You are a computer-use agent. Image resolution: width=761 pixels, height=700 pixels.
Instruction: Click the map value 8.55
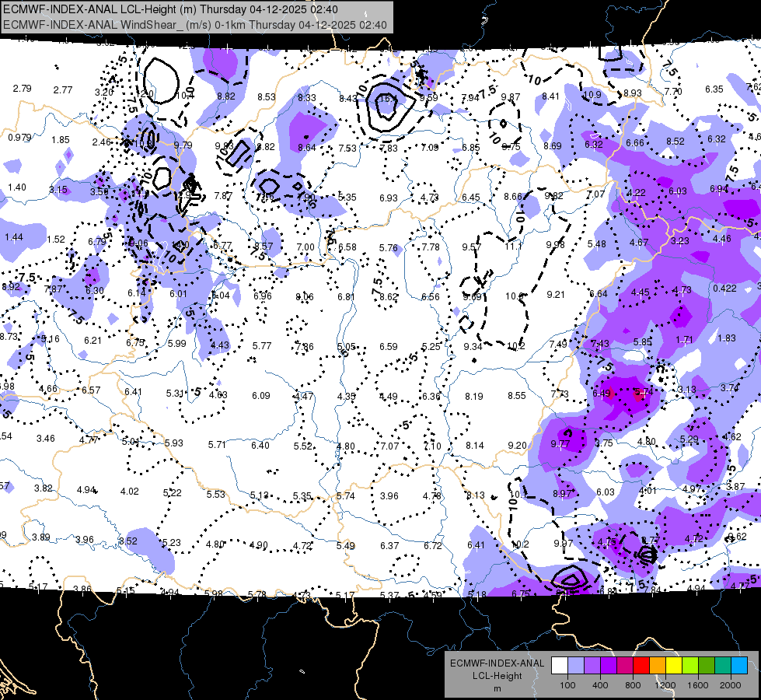(x=517, y=396)
